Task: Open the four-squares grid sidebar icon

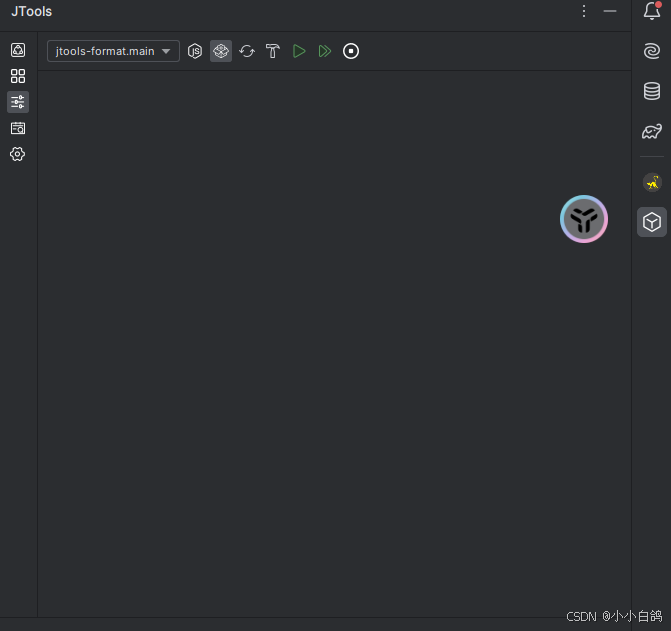Action: click(18, 76)
